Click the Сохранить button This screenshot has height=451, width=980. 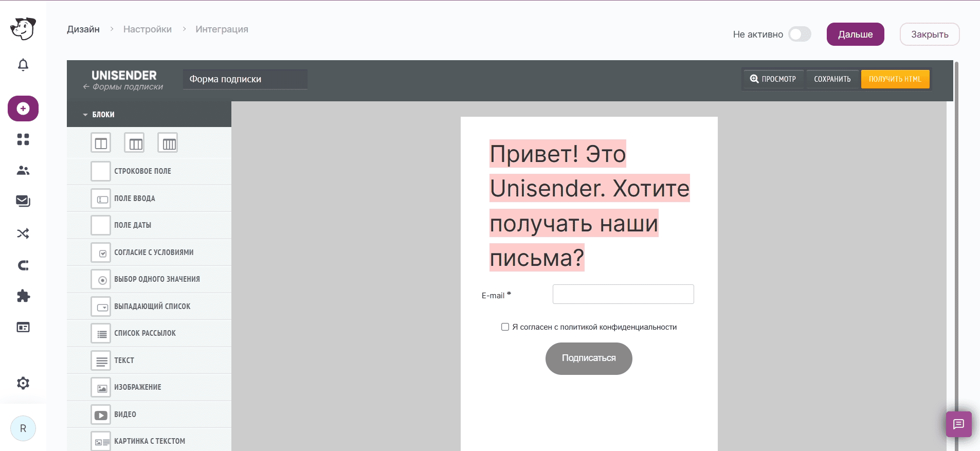tap(832, 79)
